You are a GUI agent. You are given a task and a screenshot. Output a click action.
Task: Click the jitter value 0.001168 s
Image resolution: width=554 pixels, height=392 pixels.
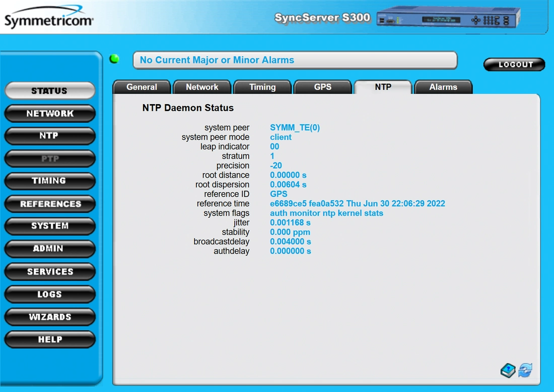290,223
